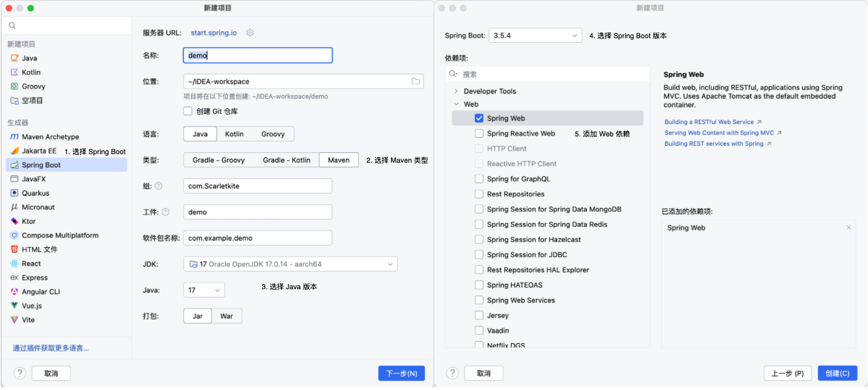The image size is (868, 390).
Task: Open the Java version dropdown
Action: pos(203,290)
